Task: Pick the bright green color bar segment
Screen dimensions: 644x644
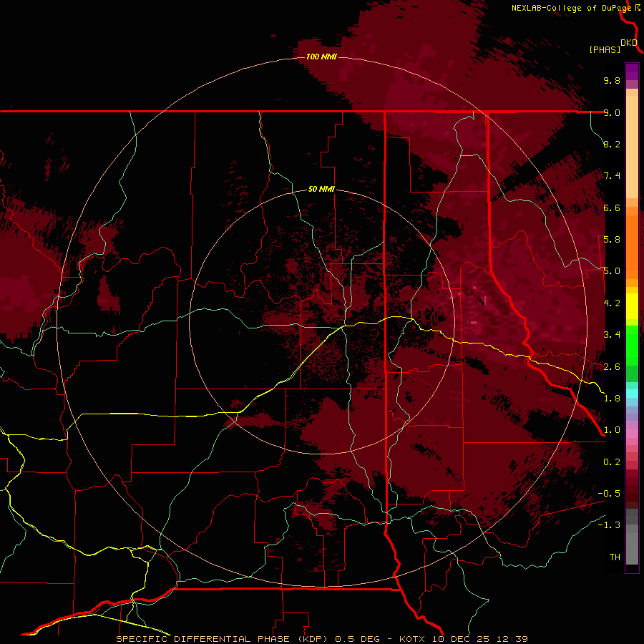Action: pyautogui.click(x=632, y=345)
